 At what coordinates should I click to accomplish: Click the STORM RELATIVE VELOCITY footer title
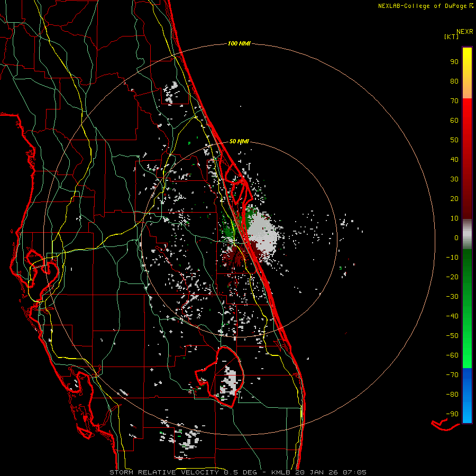[164, 472]
